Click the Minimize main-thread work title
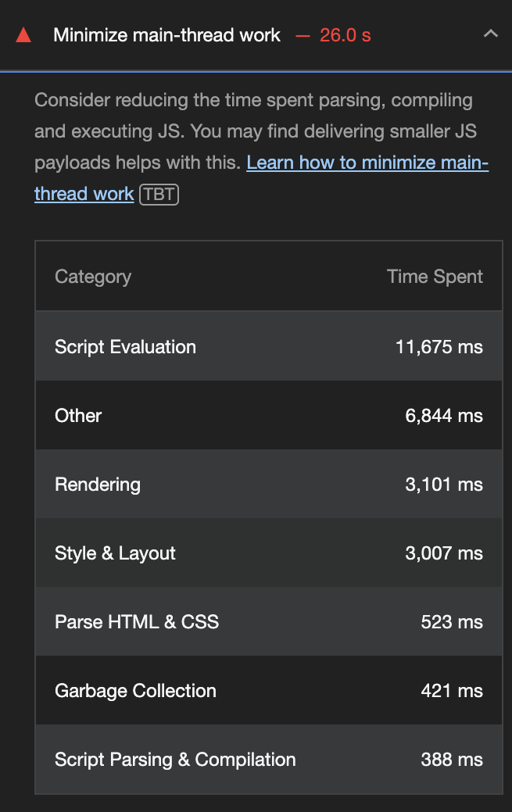 (x=166, y=35)
